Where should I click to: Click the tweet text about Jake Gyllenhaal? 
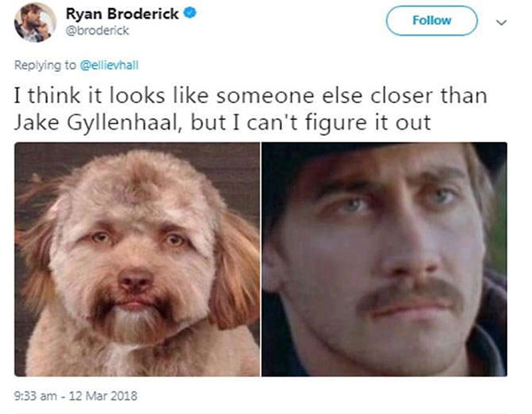pos(250,109)
